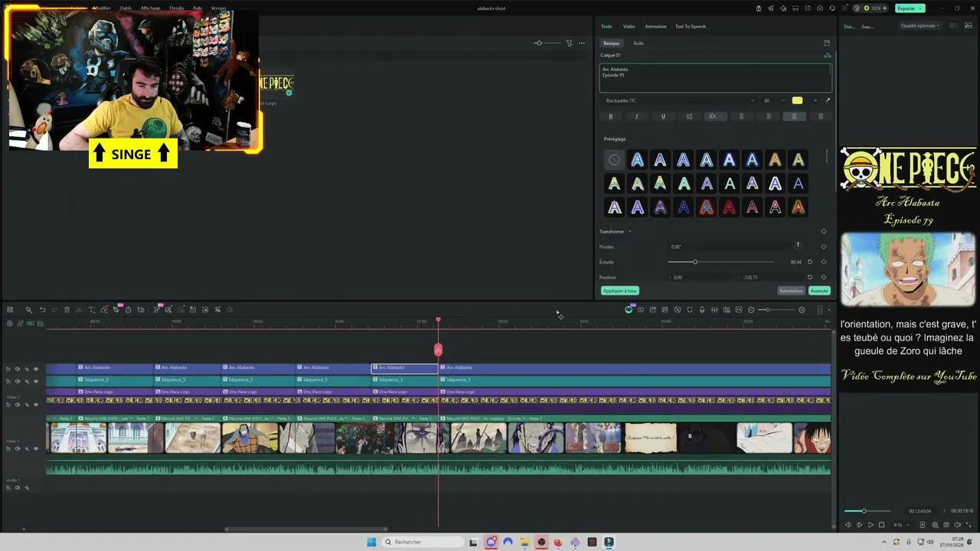Open the AI text style icon beside Calque 01
This screenshot has width=980, height=551.
[x=827, y=55]
